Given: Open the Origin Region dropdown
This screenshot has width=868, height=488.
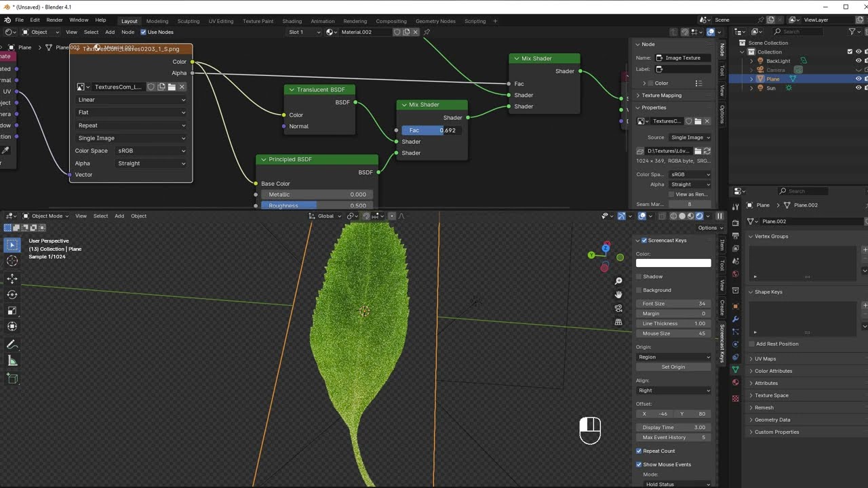Looking at the screenshot, I should [673, 357].
